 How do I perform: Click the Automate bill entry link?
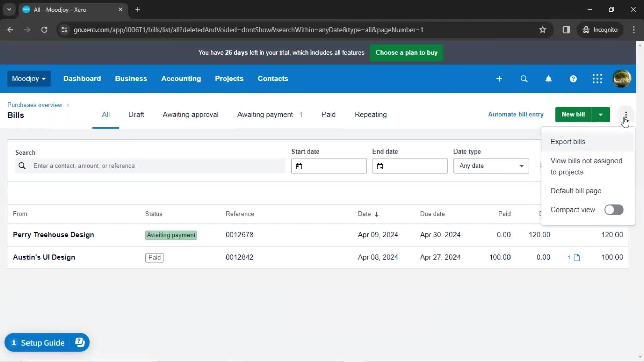516,114
